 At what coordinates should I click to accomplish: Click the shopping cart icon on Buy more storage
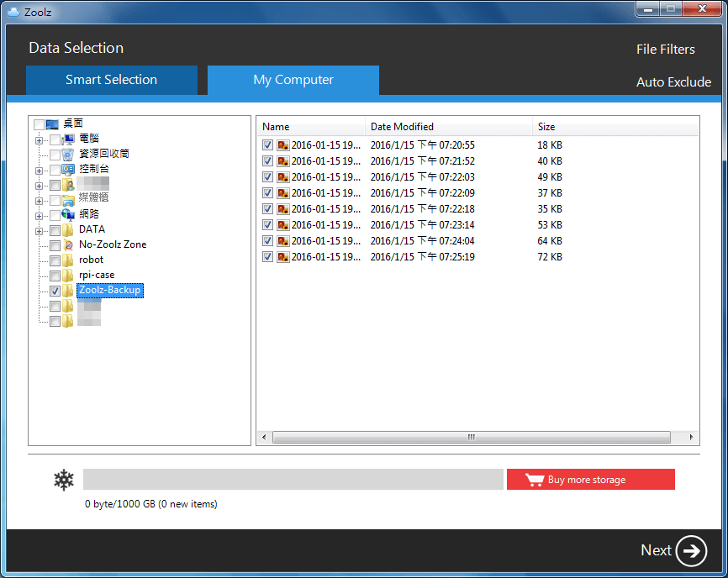[x=535, y=479]
